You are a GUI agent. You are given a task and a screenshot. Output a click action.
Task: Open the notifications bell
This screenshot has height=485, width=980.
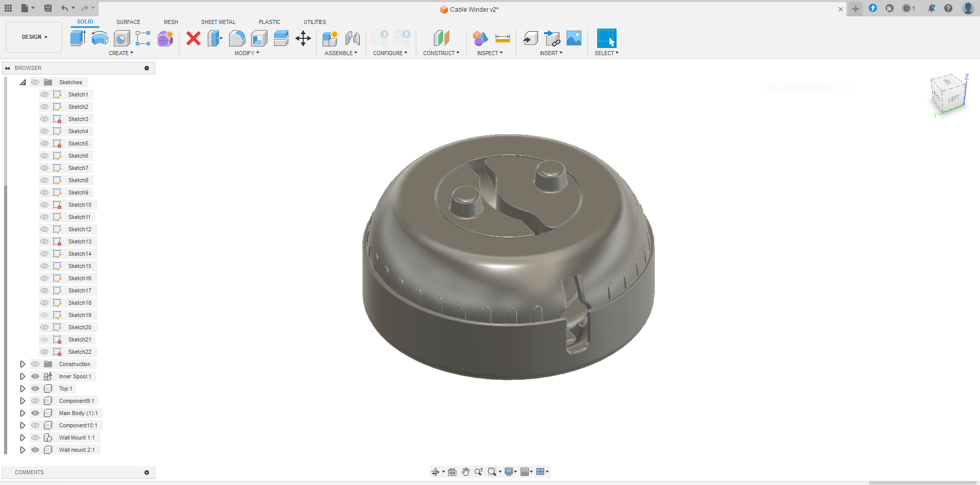[932, 8]
